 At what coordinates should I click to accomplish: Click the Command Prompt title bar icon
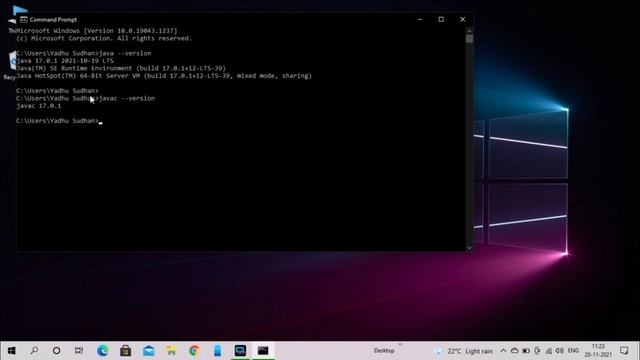tap(24, 20)
